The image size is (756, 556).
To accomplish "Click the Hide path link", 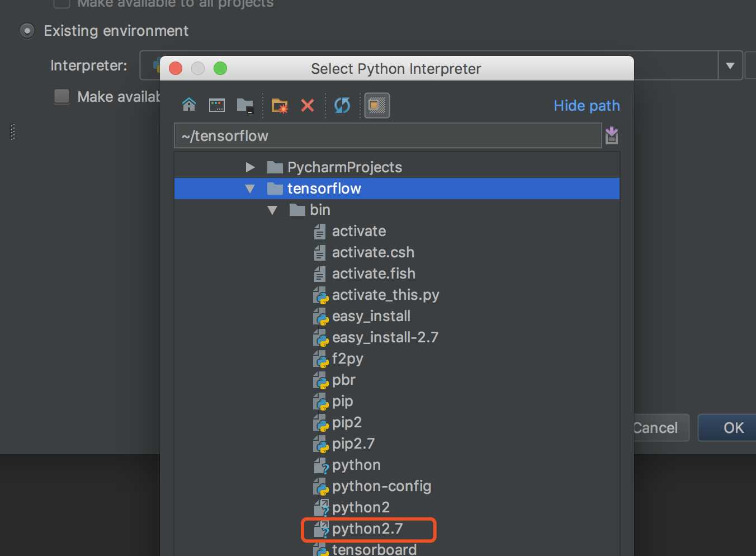I will tap(586, 105).
